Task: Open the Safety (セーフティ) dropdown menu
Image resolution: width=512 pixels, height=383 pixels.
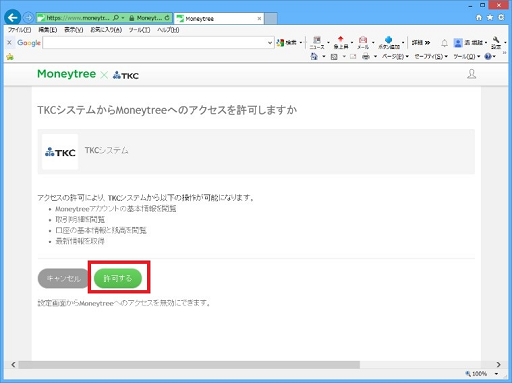Action: click(431, 57)
